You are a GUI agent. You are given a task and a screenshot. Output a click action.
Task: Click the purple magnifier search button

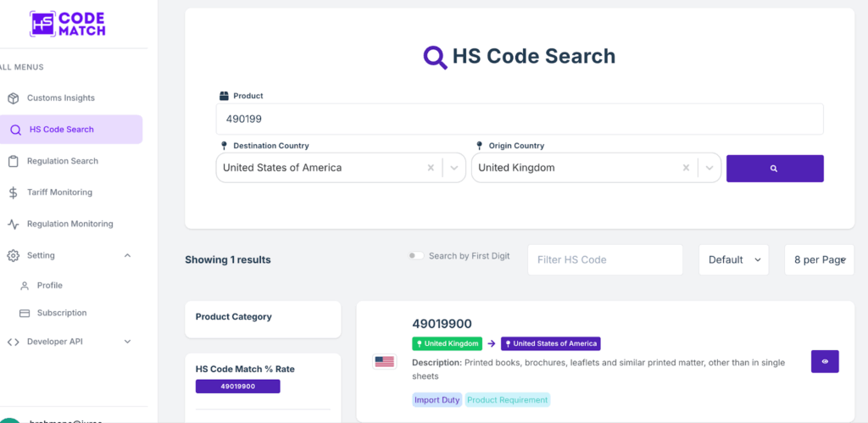point(774,168)
